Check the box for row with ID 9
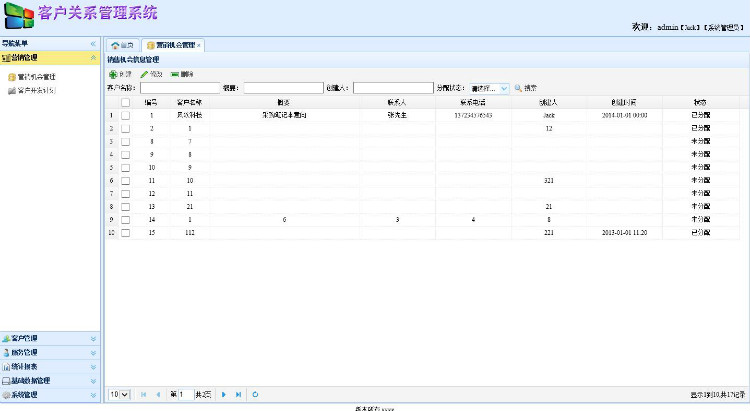The width and height of the screenshot is (750, 411). (125, 155)
